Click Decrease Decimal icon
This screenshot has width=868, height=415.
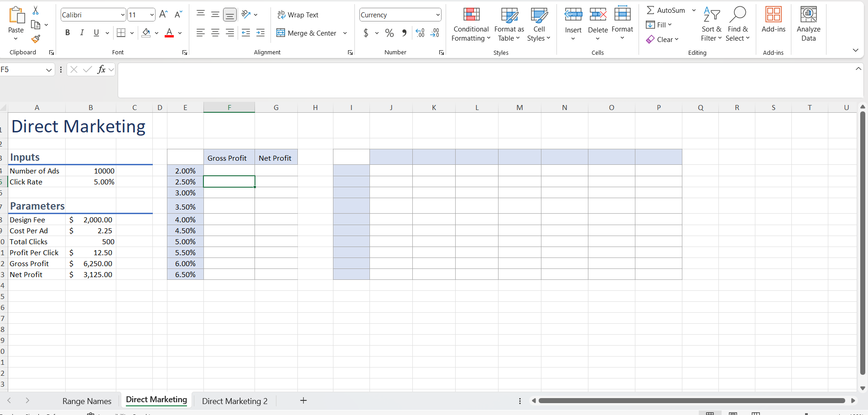(x=435, y=33)
